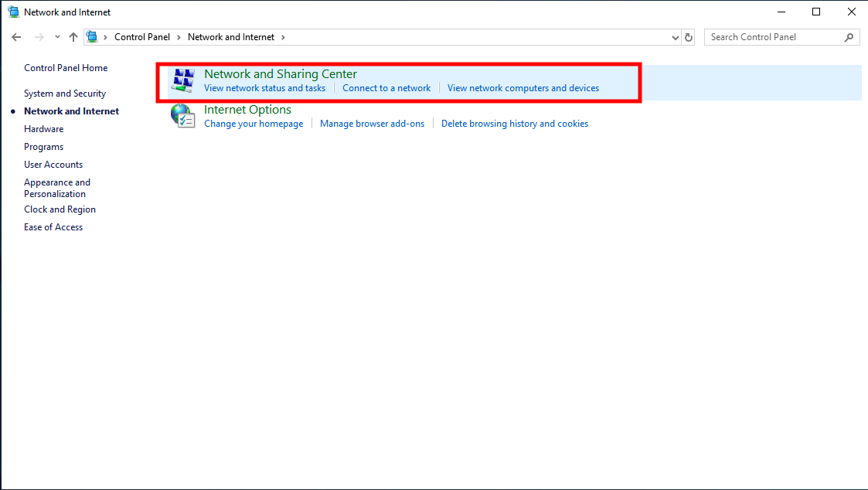868x490 pixels.
Task: Click Control Panel breadcrumb
Action: [x=142, y=37]
